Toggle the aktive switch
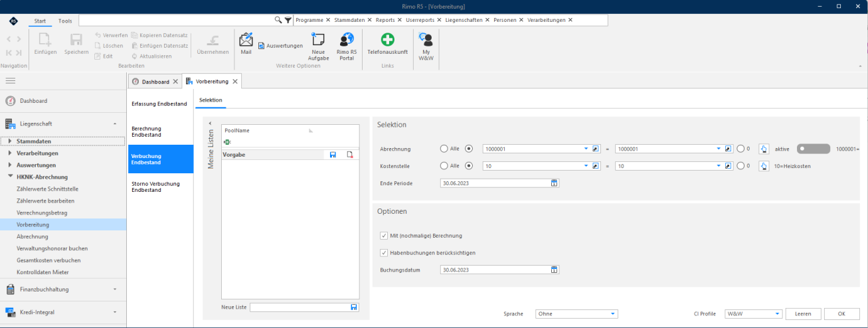This screenshot has height=328, width=868. coord(814,149)
